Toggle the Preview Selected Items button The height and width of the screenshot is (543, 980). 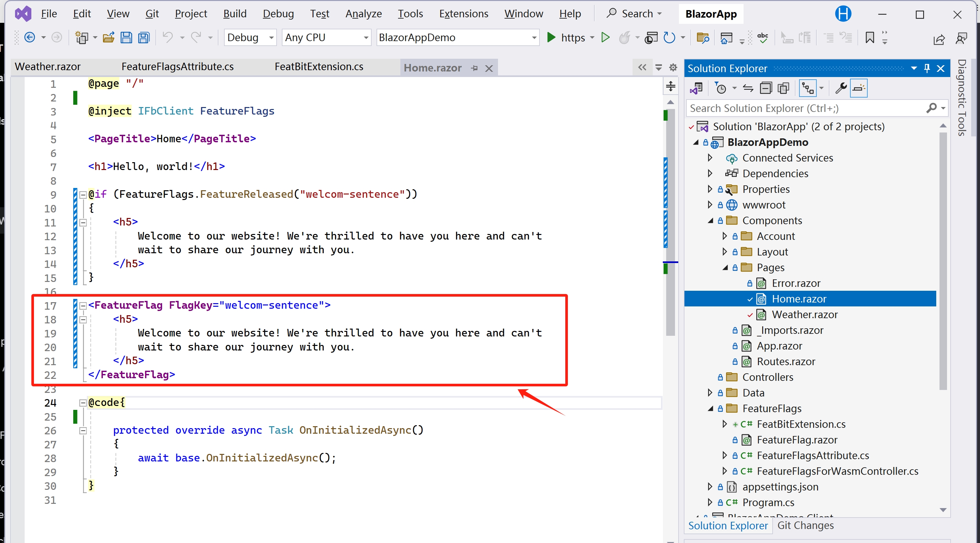coord(859,88)
